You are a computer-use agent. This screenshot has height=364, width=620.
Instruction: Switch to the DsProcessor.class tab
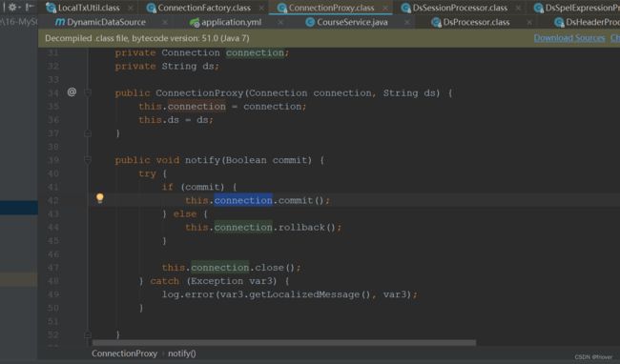[x=476, y=22]
